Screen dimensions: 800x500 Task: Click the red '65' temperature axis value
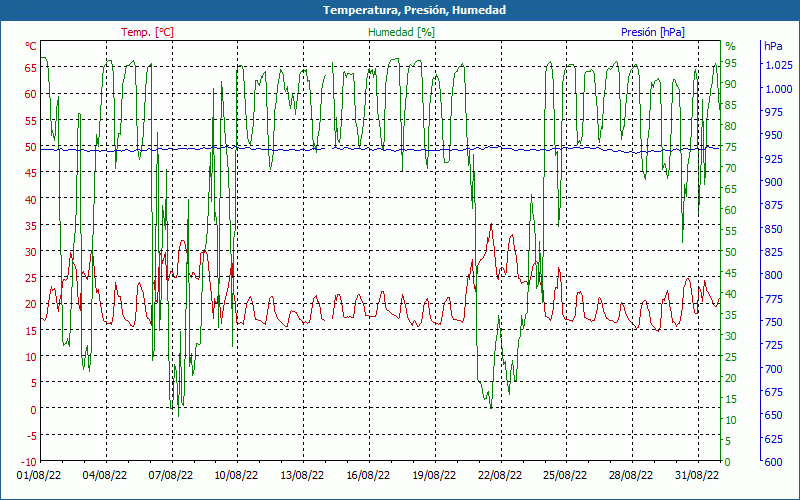(x=31, y=67)
